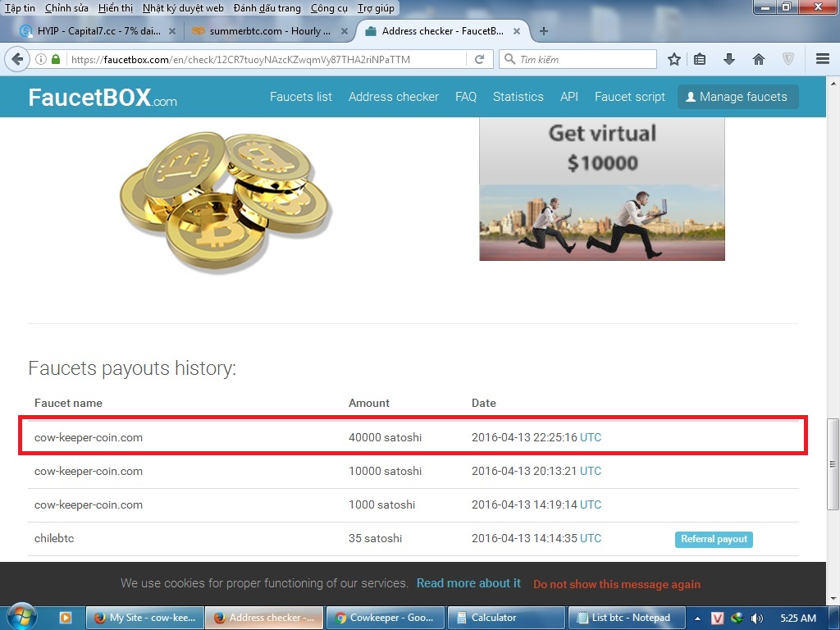The height and width of the screenshot is (630, 840).
Task: Select the chilebtc faucet name
Action: (54, 538)
